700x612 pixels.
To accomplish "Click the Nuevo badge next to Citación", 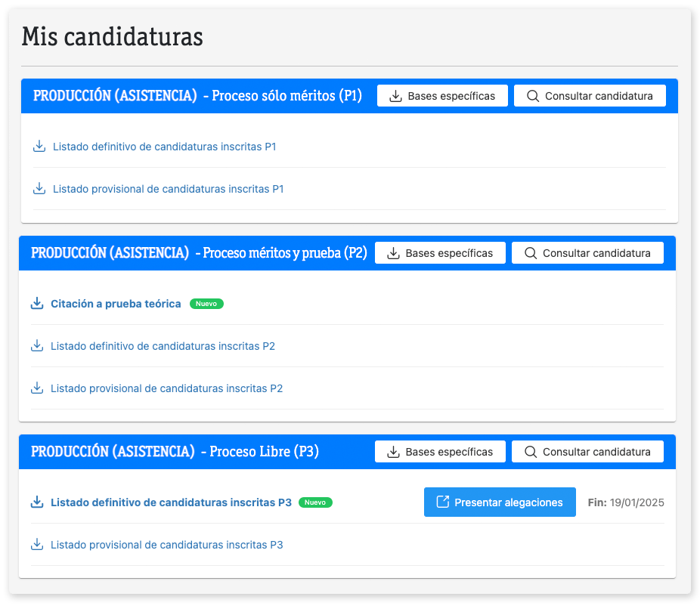I will tap(206, 304).
